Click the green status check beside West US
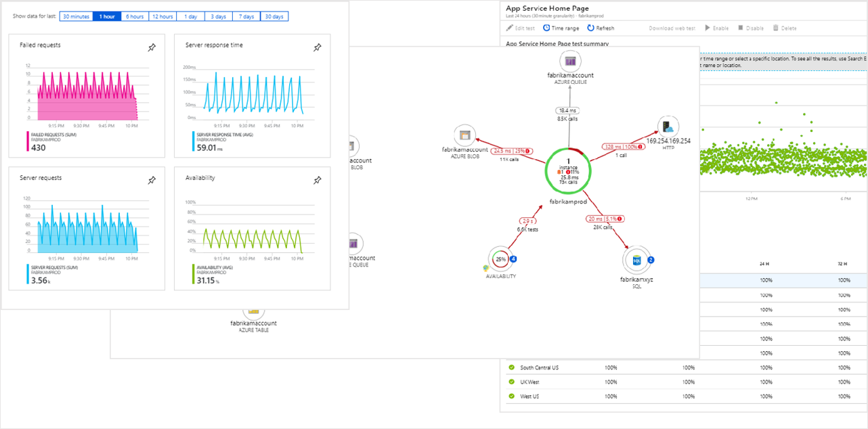This screenshot has width=868, height=429. tap(511, 397)
